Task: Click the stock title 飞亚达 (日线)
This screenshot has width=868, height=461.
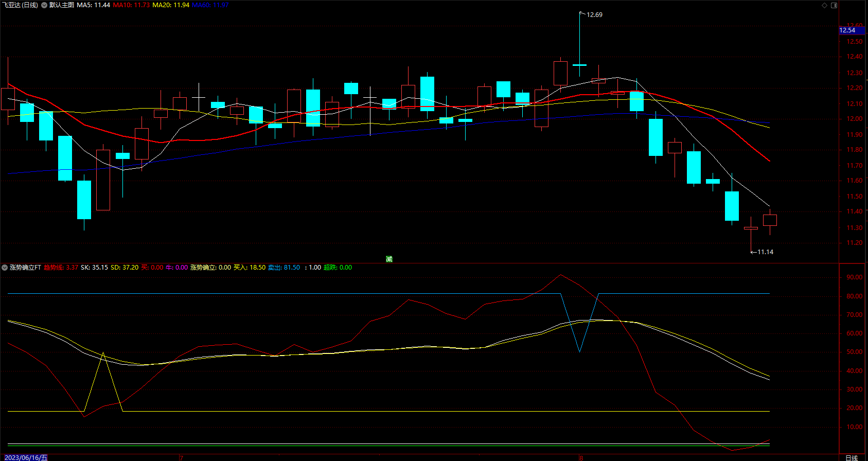Action: pos(20,5)
